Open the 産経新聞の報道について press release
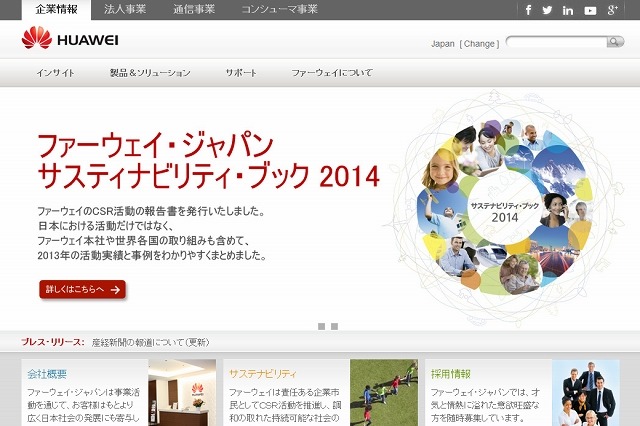This screenshot has width=640, height=426. point(150,342)
